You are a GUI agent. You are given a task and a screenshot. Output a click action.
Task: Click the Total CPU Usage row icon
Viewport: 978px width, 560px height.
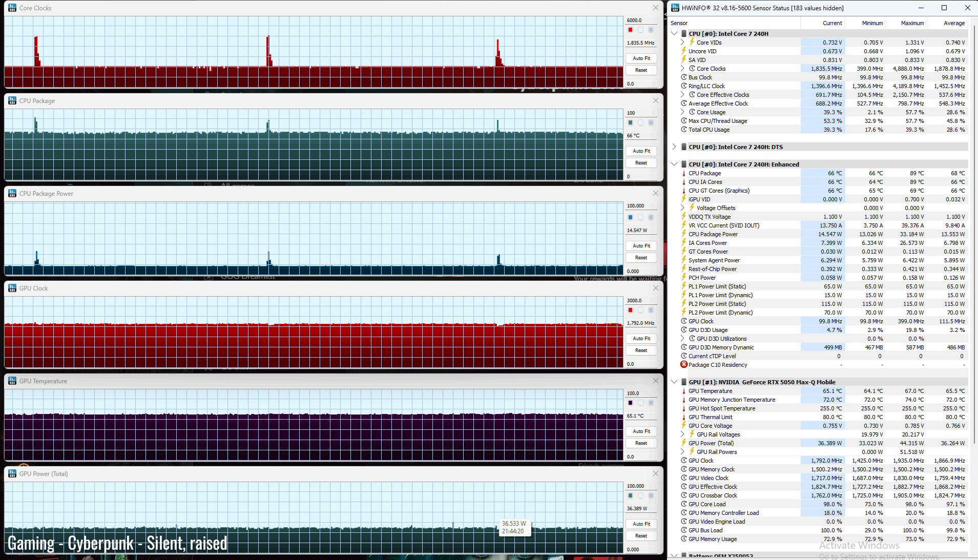tap(683, 130)
